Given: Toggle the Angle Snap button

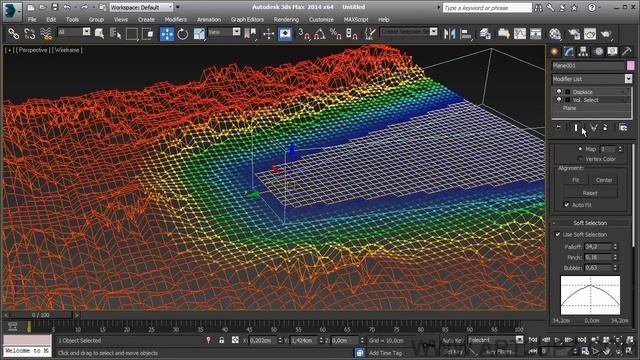Looking at the screenshot, I should tap(320, 34).
